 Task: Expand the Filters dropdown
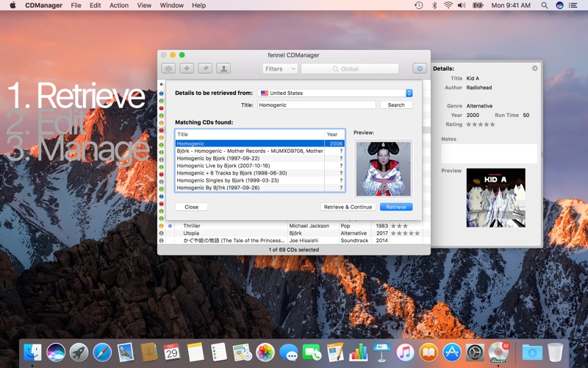click(x=280, y=68)
